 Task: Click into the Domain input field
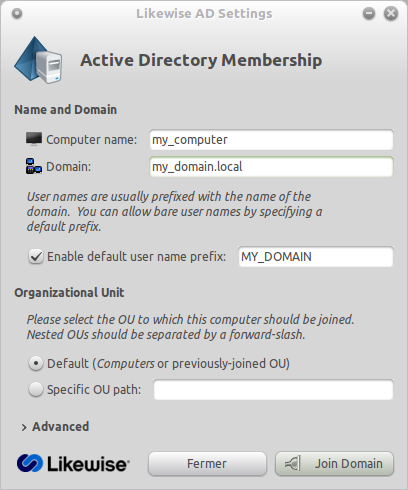[x=271, y=166]
